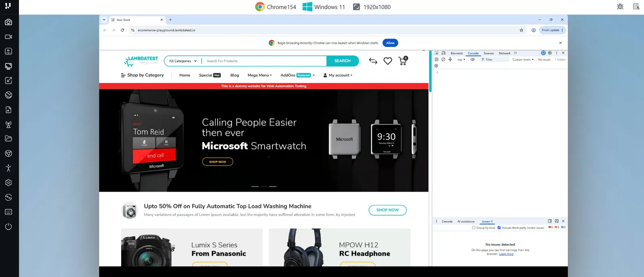Screen dimensions: 644x277
Task: Open settings gear in left sidebar
Action: coord(8,183)
